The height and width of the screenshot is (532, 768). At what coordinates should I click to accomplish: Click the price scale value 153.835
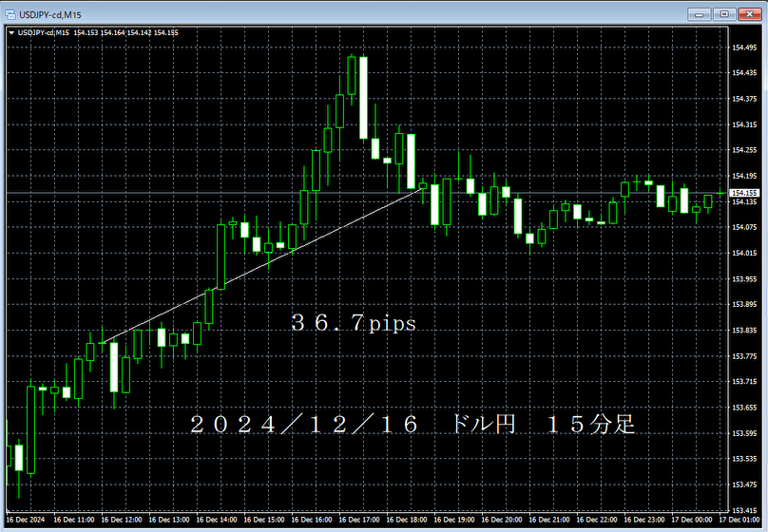click(744, 331)
